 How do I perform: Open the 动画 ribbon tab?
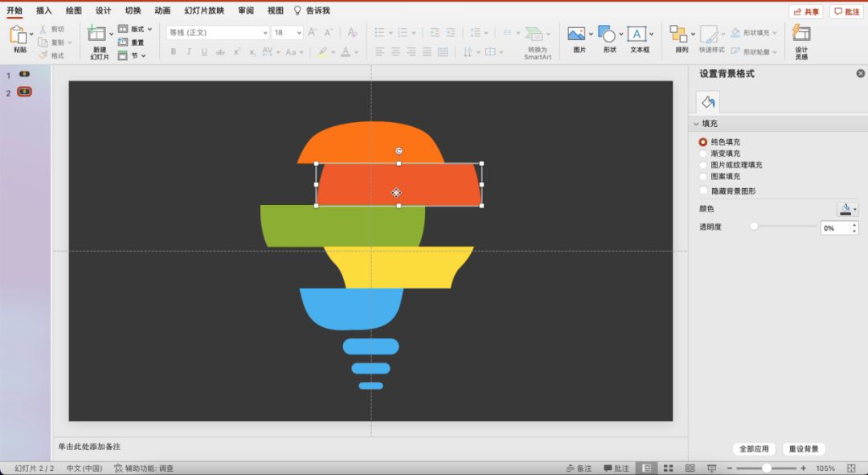coord(162,10)
